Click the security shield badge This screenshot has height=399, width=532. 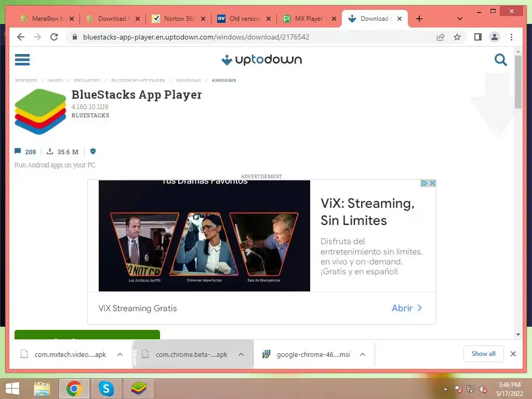click(x=93, y=151)
